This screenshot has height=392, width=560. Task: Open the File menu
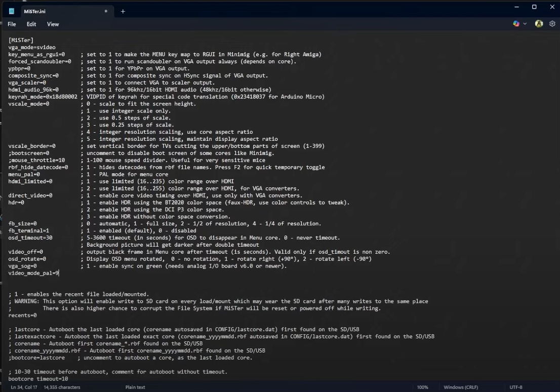(12, 24)
